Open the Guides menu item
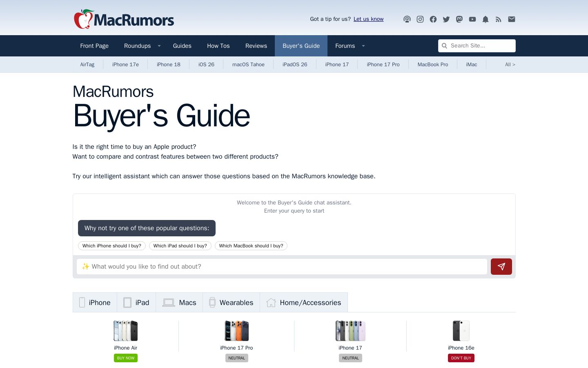 click(182, 46)
